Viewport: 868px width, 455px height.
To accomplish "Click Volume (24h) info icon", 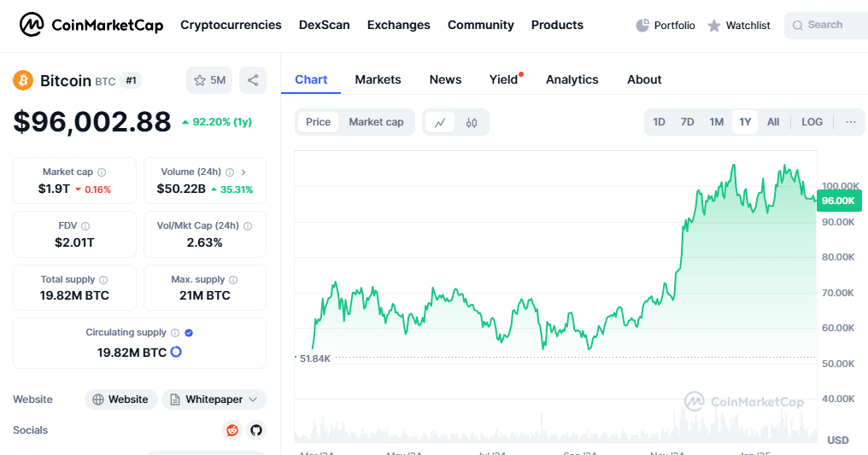I will (x=230, y=172).
